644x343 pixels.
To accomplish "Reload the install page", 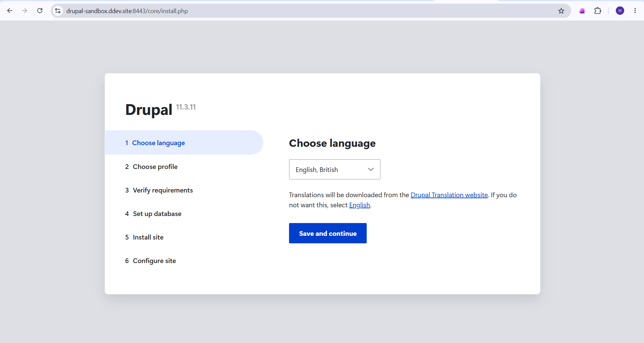I will point(40,11).
